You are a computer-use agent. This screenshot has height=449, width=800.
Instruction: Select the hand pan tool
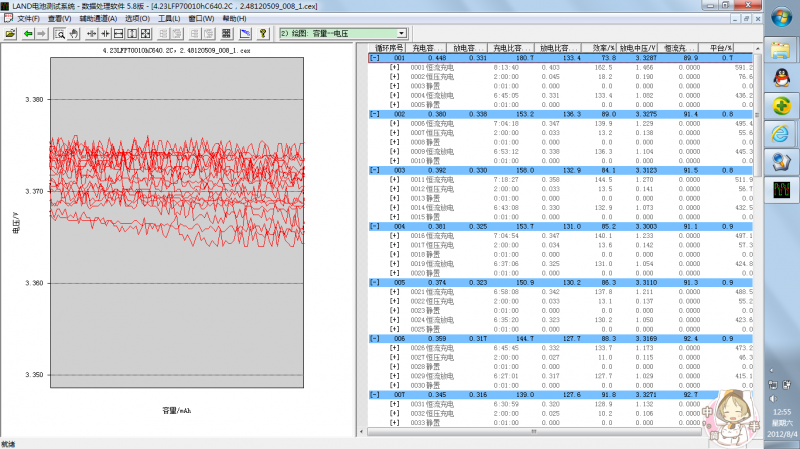tap(73, 33)
